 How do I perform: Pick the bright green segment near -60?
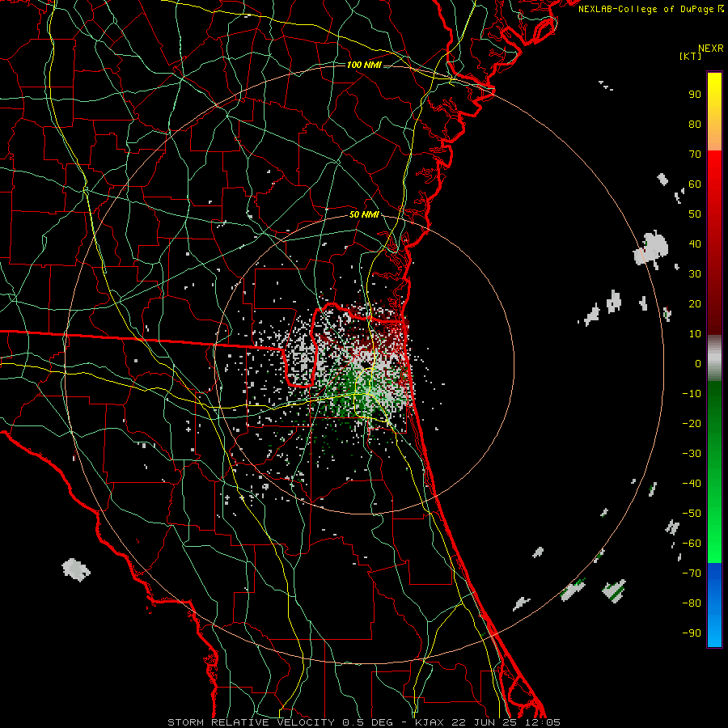point(714,544)
